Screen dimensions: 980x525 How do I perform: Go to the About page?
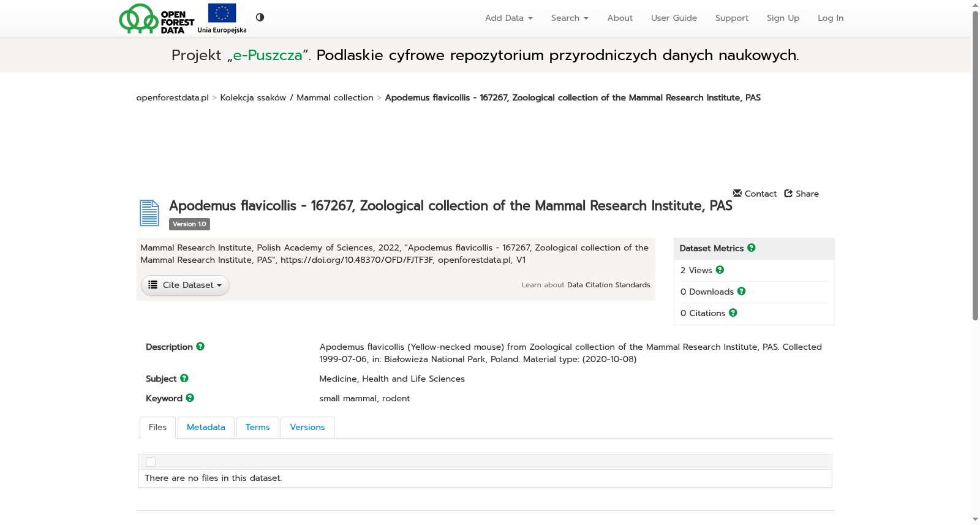620,18
